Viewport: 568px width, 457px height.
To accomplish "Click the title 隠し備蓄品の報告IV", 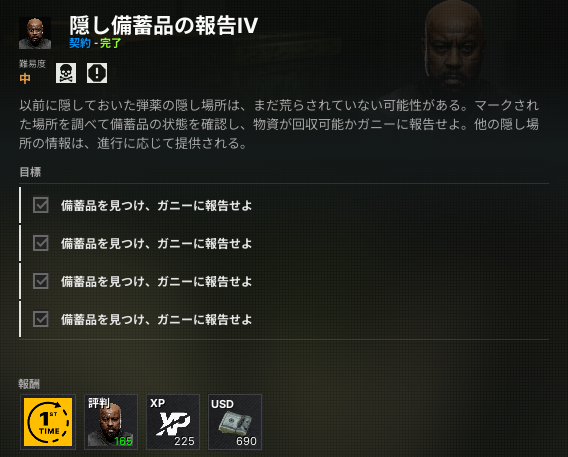I will pos(163,25).
